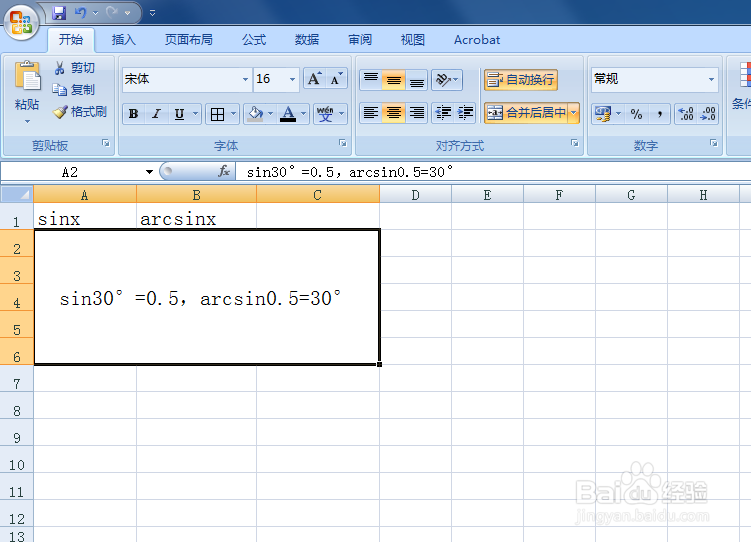Activate Format Painter (格式刷)
This screenshot has width=751, height=542.
tap(80, 112)
